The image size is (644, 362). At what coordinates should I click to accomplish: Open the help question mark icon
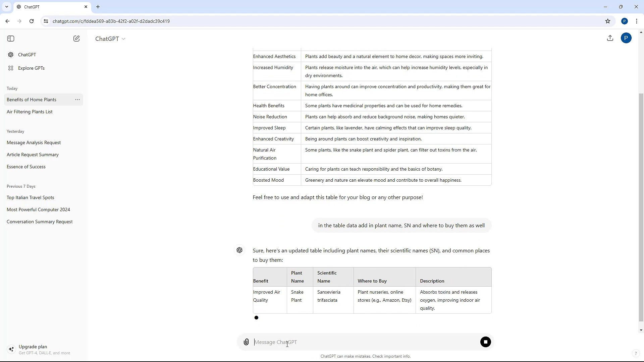[636, 353]
